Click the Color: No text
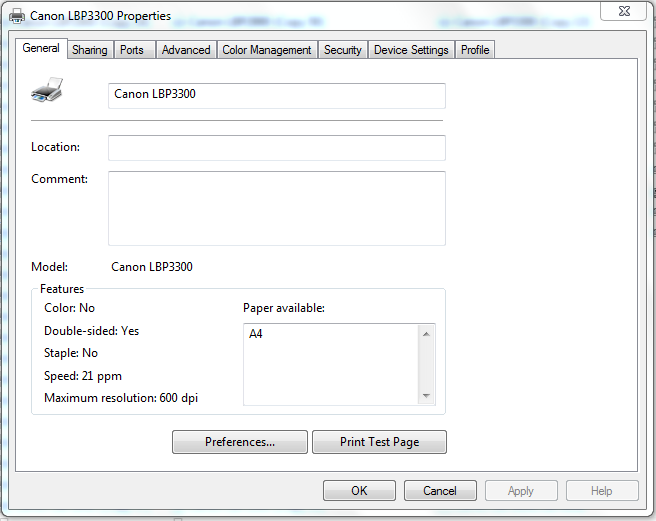The image size is (656, 521). (x=69, y=308)
